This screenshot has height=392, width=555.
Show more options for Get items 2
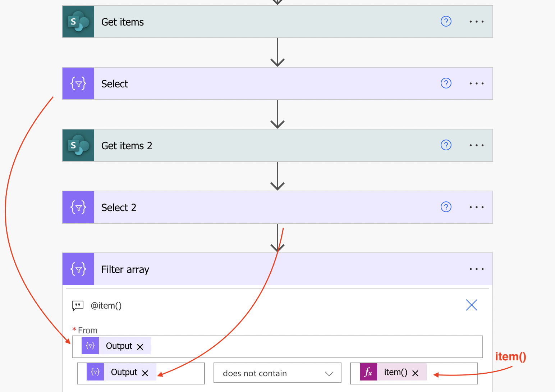pos(476,145)
